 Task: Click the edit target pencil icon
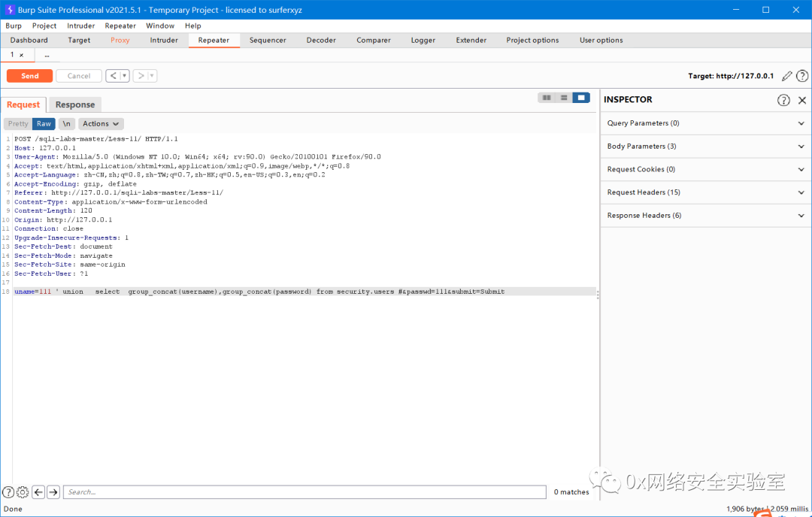coord(786,76)
